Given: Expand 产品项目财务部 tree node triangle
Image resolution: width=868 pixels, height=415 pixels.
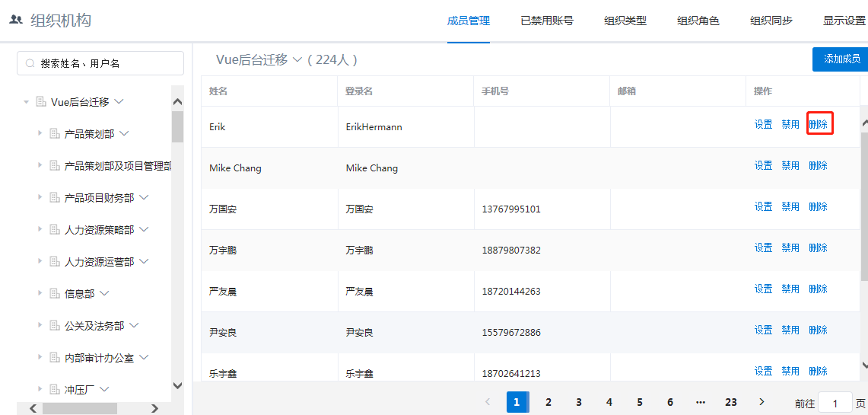Looking at the screenshot, I should tap(40, 197).
